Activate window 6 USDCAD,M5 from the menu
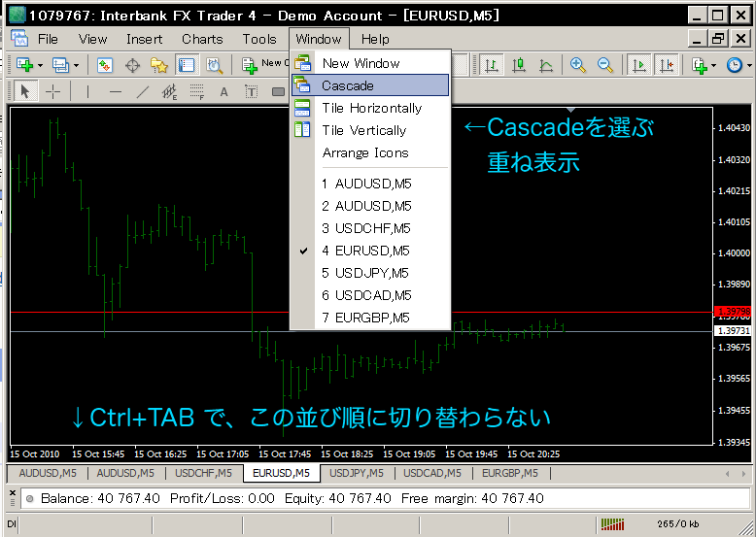The image size is (756, 537). [370, 295]
